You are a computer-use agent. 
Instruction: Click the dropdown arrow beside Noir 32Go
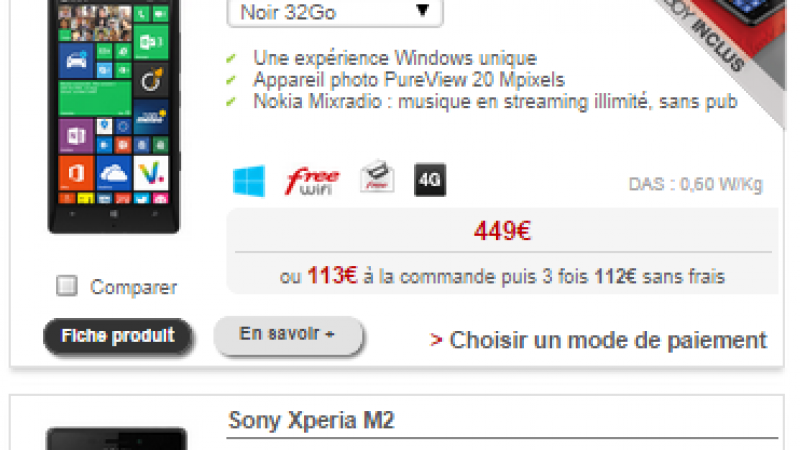coord(422,10)
